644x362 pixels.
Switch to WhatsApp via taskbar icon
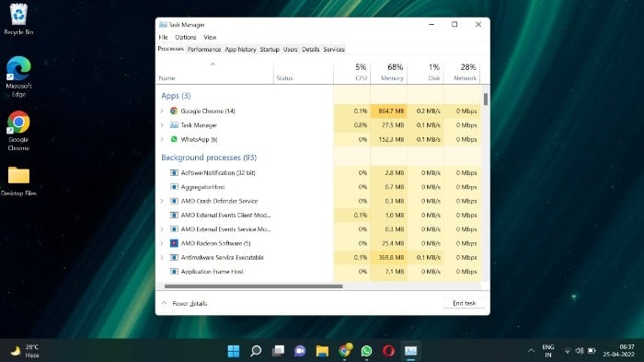(366, 351)
